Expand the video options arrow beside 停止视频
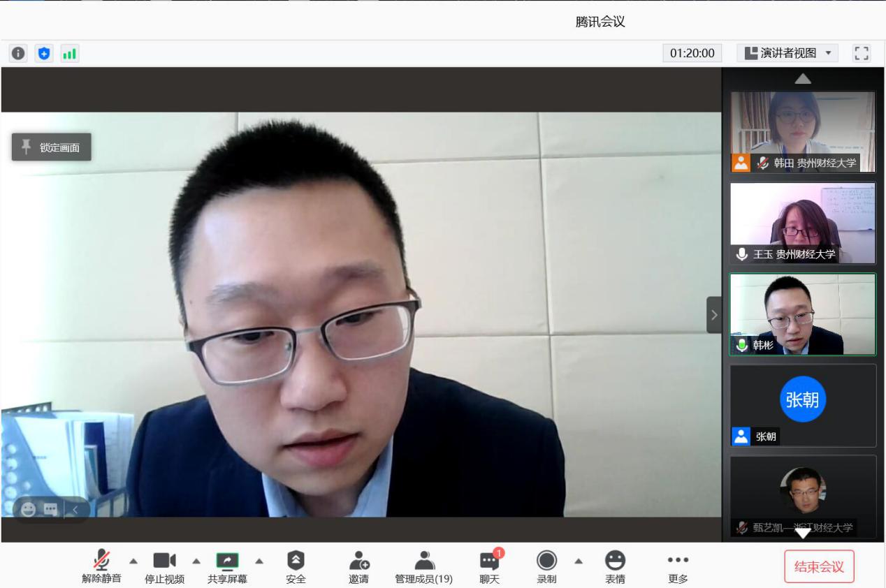886x588 pixels. click(x=196, y=561)
